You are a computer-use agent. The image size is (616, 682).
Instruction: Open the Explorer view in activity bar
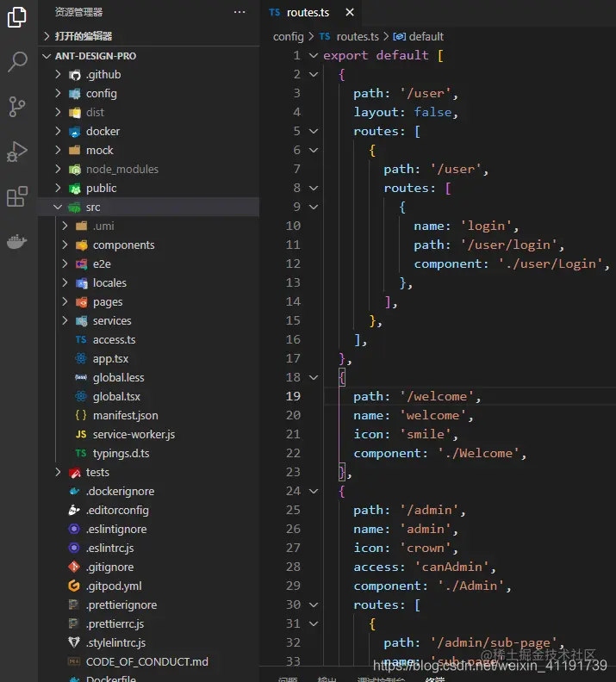coord(17,17)
